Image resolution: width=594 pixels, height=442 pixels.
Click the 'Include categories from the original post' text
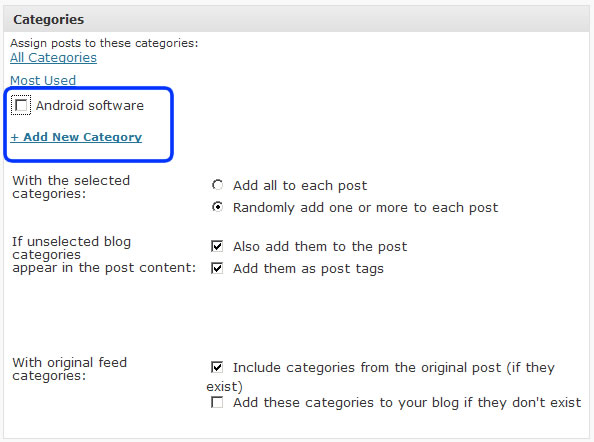(x=380, y=376)
